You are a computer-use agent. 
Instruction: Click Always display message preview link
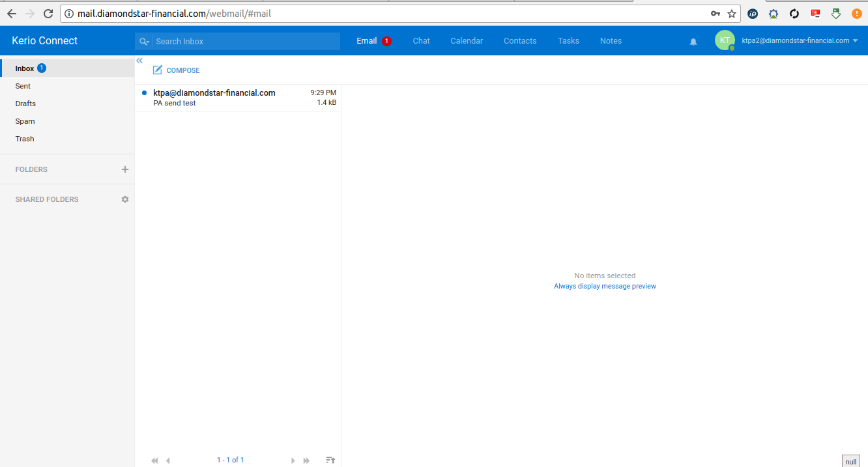[x=605, y=286]
